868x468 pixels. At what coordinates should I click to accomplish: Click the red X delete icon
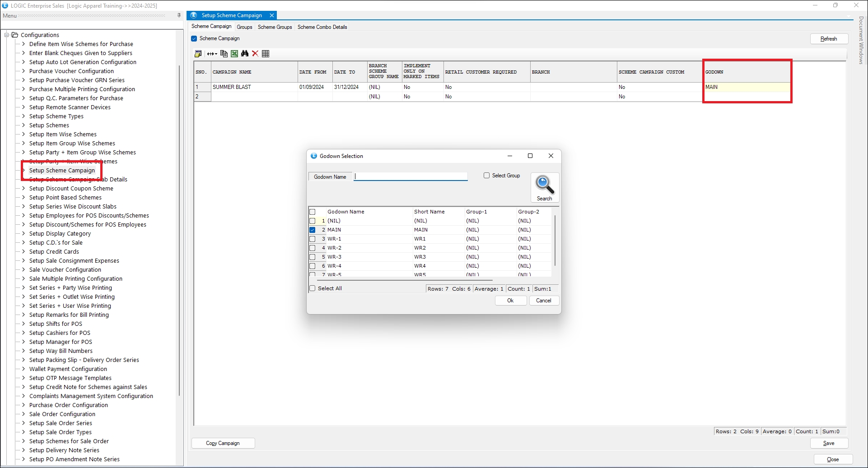point(255,54)
